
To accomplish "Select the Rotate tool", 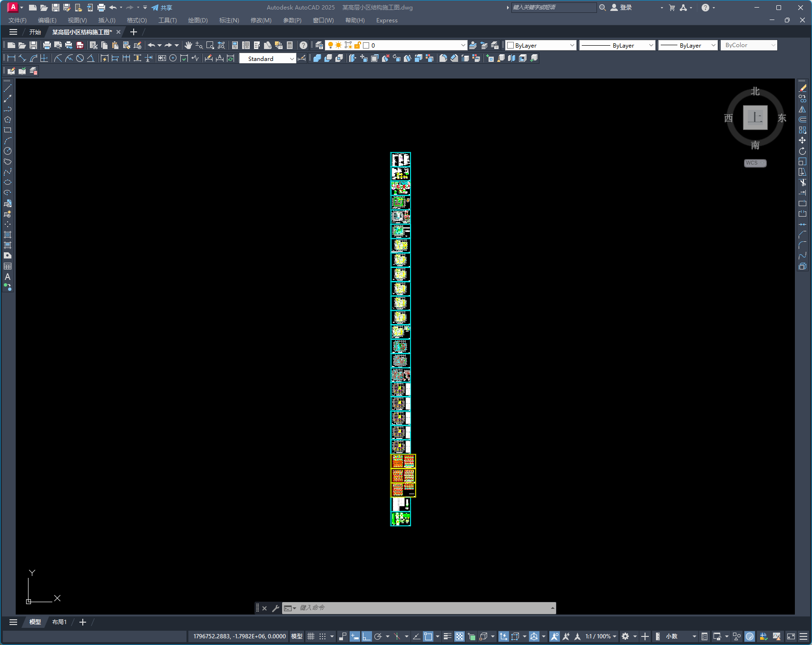I will coord(802,151).
